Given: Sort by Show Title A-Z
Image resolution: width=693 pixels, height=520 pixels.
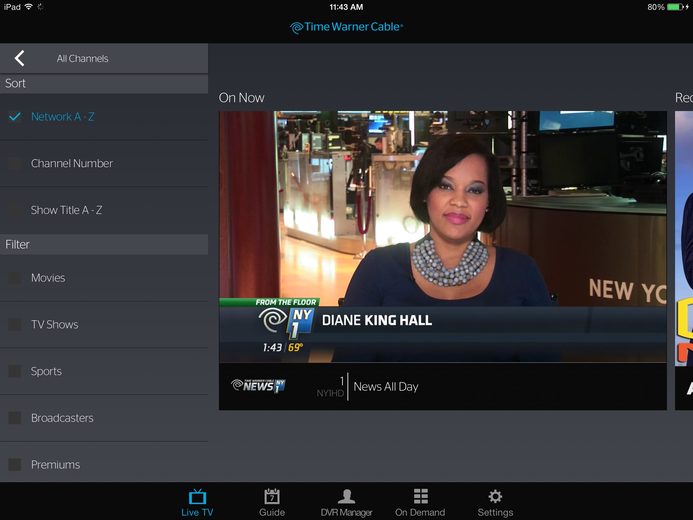Looking at the screenshot, I should (x=104, y=210).
